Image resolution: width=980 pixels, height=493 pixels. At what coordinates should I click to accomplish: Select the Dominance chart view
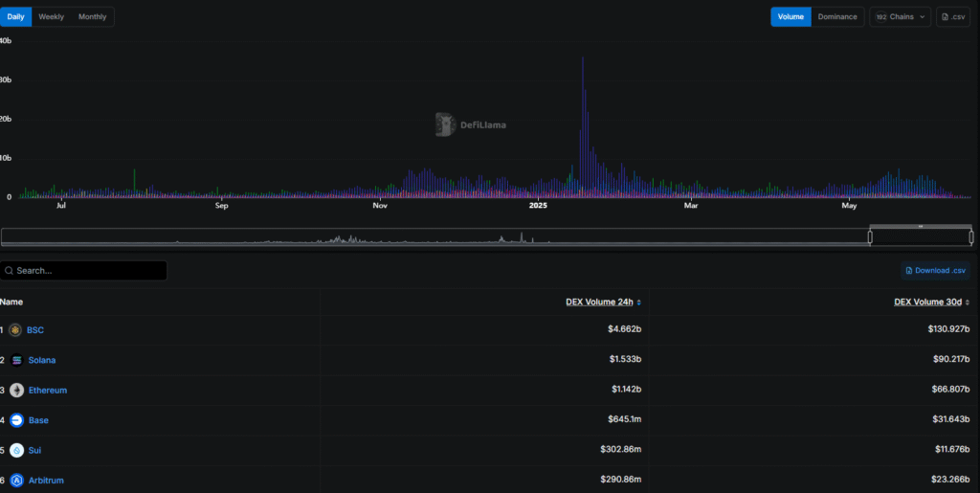(837, 17)
